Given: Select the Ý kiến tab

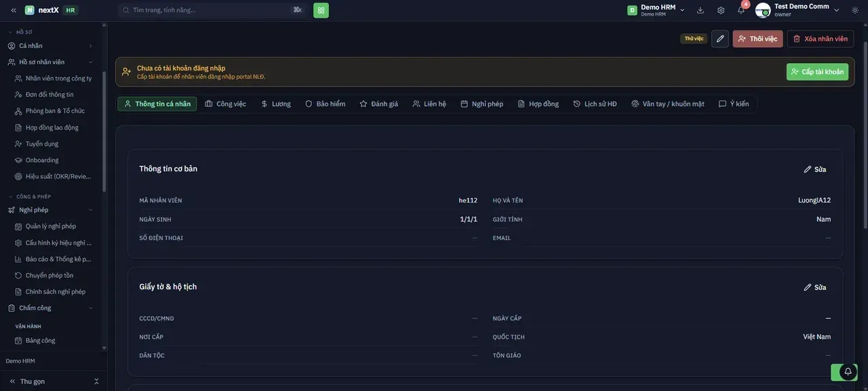Looking at the screenshot, I should pyautogui.click(x=734, y=104).
